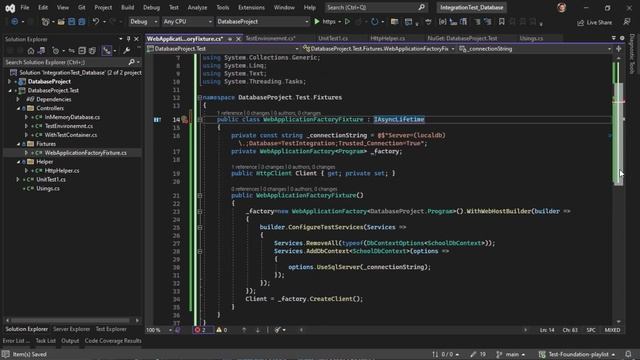The image size is (640, 360).
Task: Click the warnings indicator showing 0
Action: tap(222, 330)
